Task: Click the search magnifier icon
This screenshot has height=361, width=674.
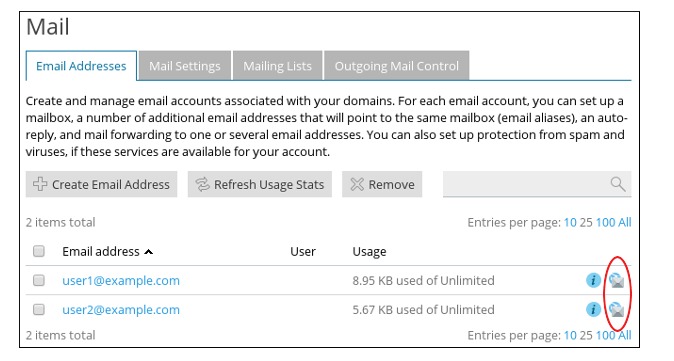Action: tap(618, 184)
